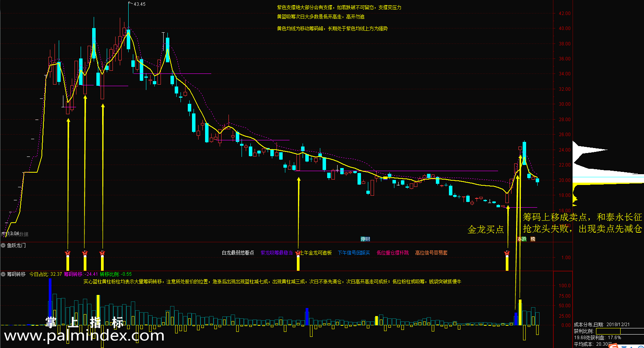This screenshot has width=644, height=348.
Task: Select the 筹码转移 indicator title
Action: [17, 274]
